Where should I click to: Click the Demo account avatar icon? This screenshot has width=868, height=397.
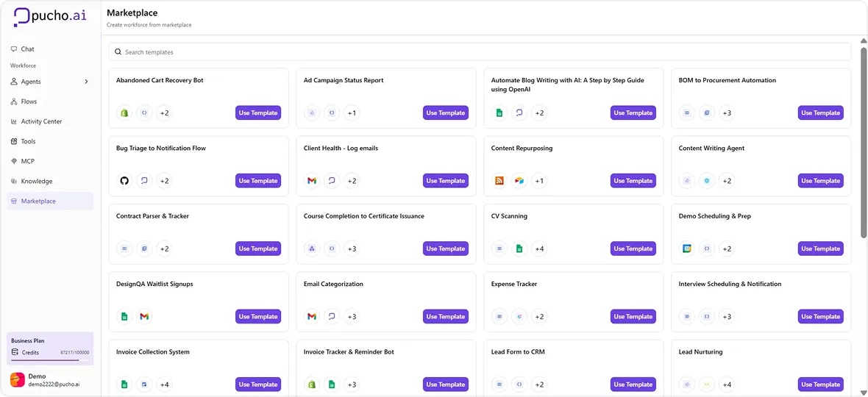(x=18, y=380)
